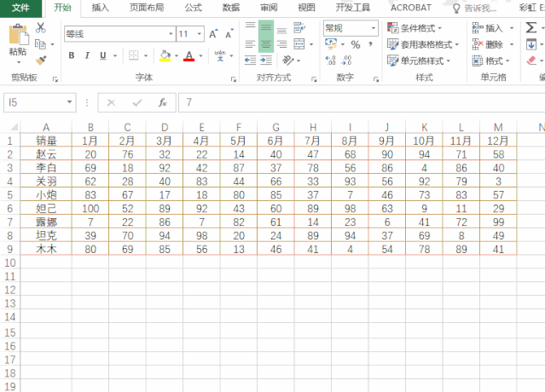Click the Cut scissors icon
Image resolution: width=545 pixels, height=392 pixels.
[41, 27]
